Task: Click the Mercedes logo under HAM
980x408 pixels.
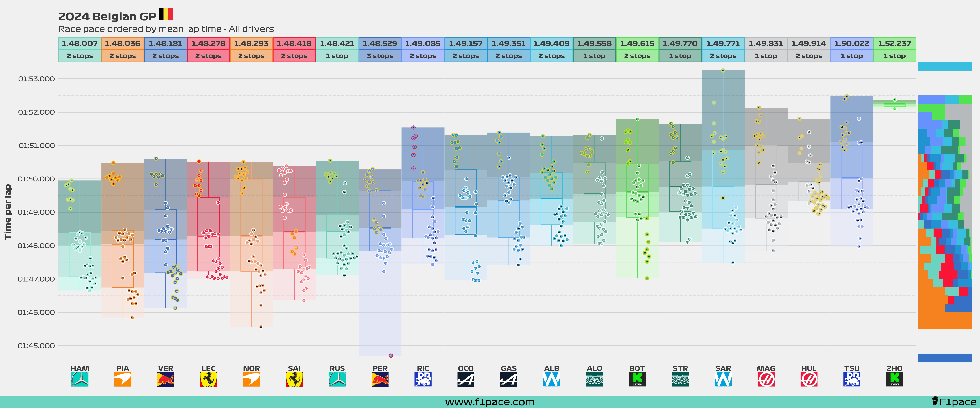Action: coord(80,379)
